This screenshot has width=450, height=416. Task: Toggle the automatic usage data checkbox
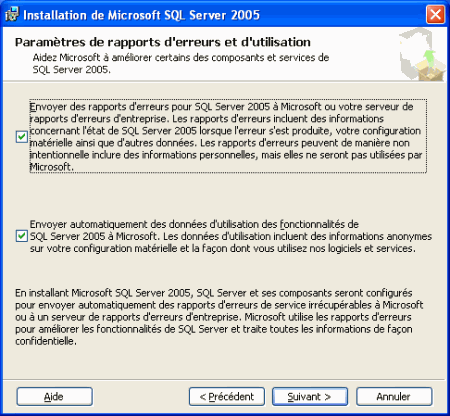(22, 236)
